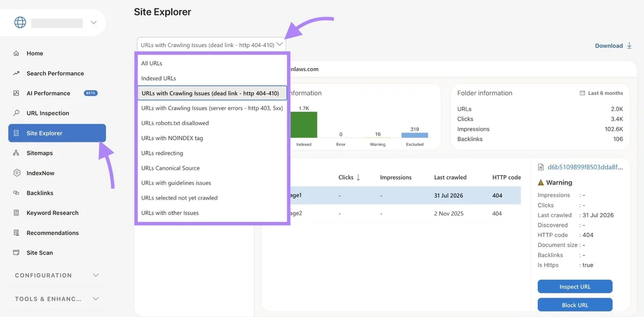Click the Backlinks value 106
The width and height of the screenshot is (644, 317).
[x=618, y=139]
